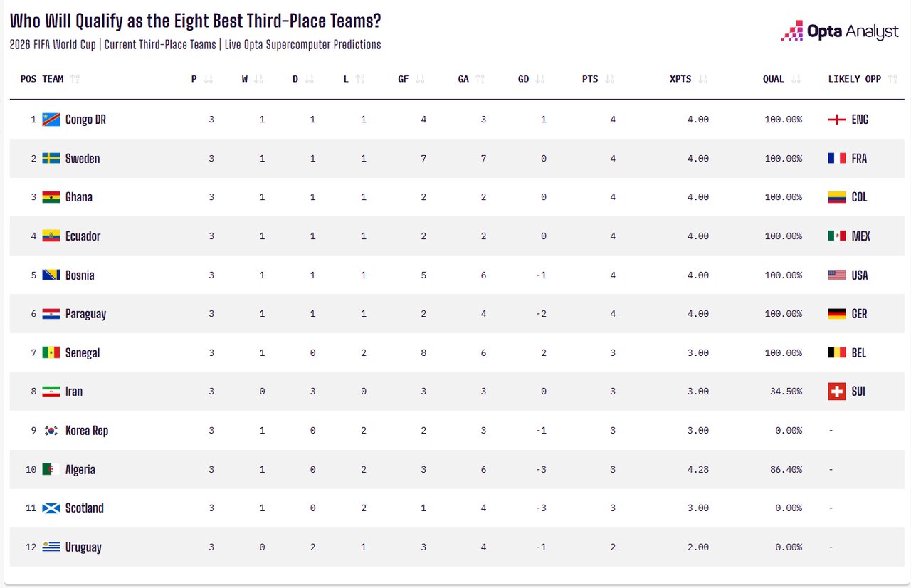Screen dimensions: 911x588
Task: Click the Belgium flag beside BEL
Action: point(837,352)
